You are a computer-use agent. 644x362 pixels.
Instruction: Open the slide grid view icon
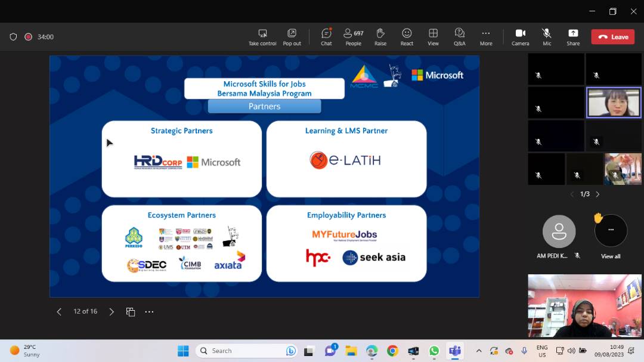click(131, 312)
